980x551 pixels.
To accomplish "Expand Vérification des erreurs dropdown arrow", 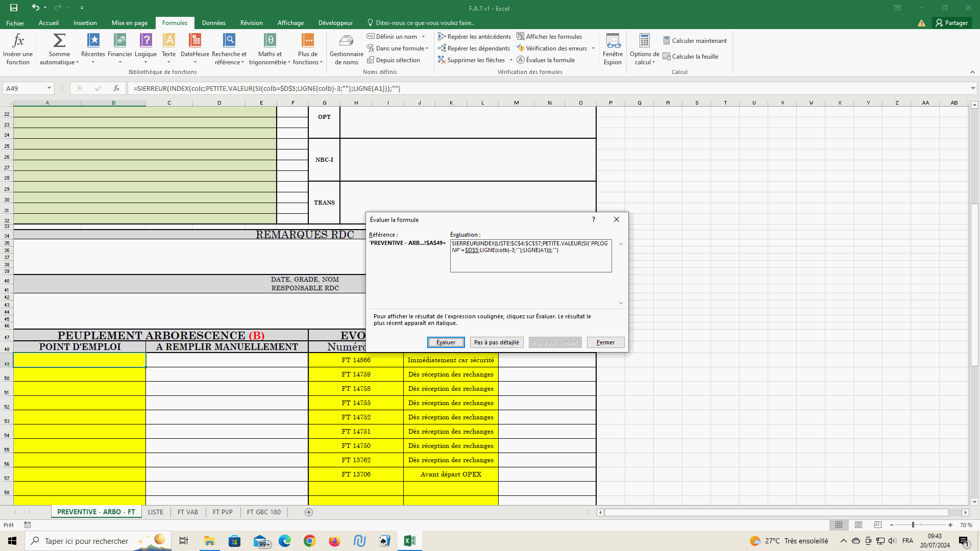I will 593,48.
